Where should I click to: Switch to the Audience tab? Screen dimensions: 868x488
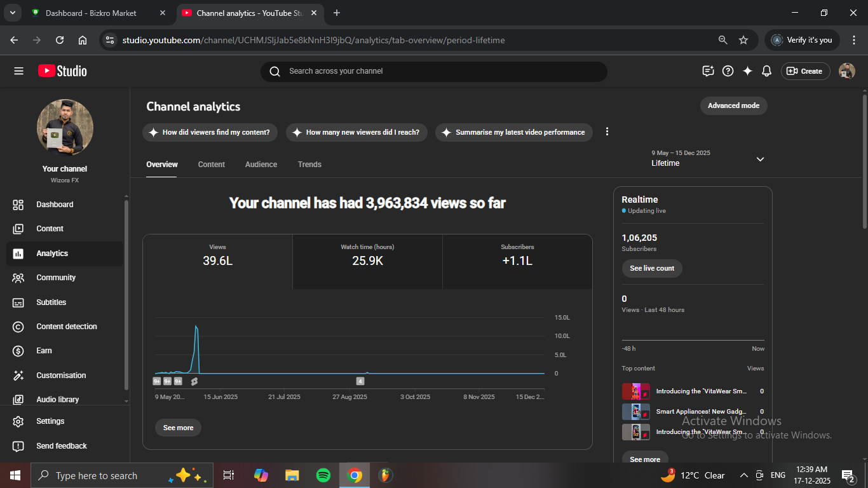pos(261,165)
